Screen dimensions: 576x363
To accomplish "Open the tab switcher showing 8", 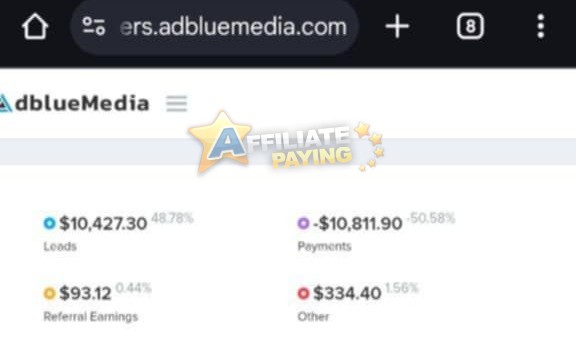I will 470,26.
